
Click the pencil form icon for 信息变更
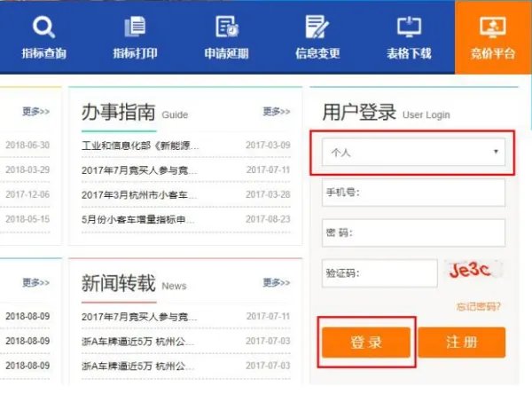click(x=317, y=27)
